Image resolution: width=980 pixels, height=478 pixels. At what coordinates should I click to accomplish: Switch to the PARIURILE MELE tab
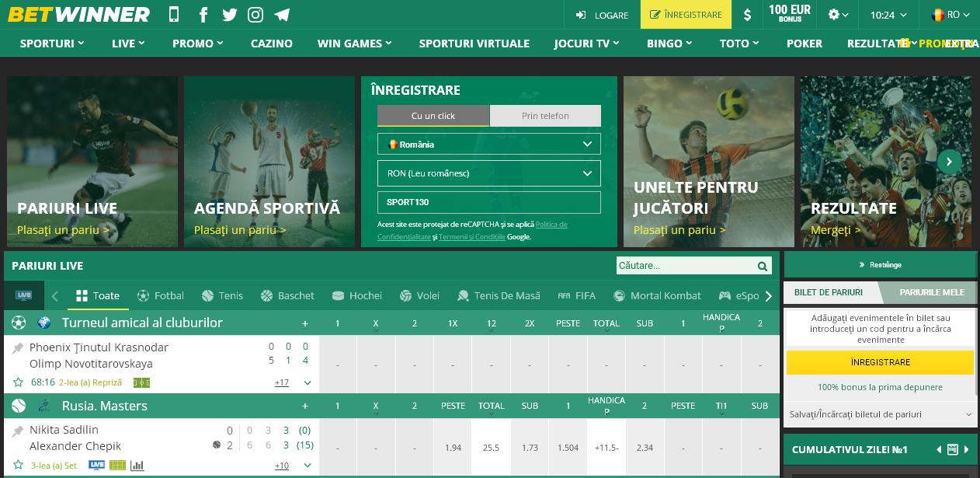click(931, 292)
